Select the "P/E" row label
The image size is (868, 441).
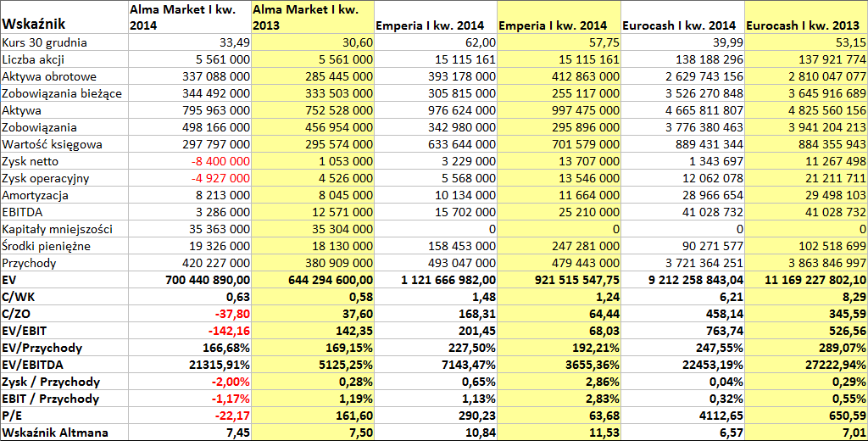tap(12, 416)
